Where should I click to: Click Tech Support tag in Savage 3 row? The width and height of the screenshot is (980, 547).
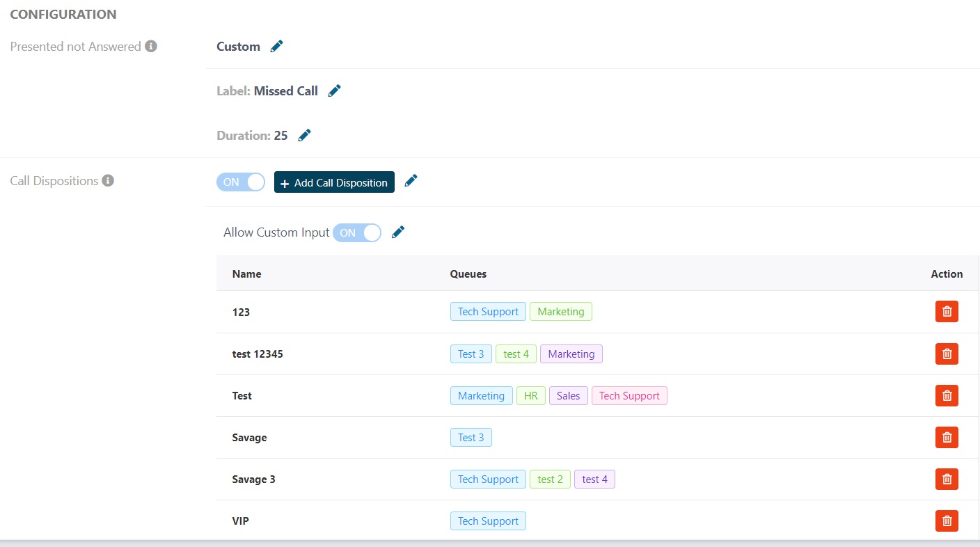[488, 479]
